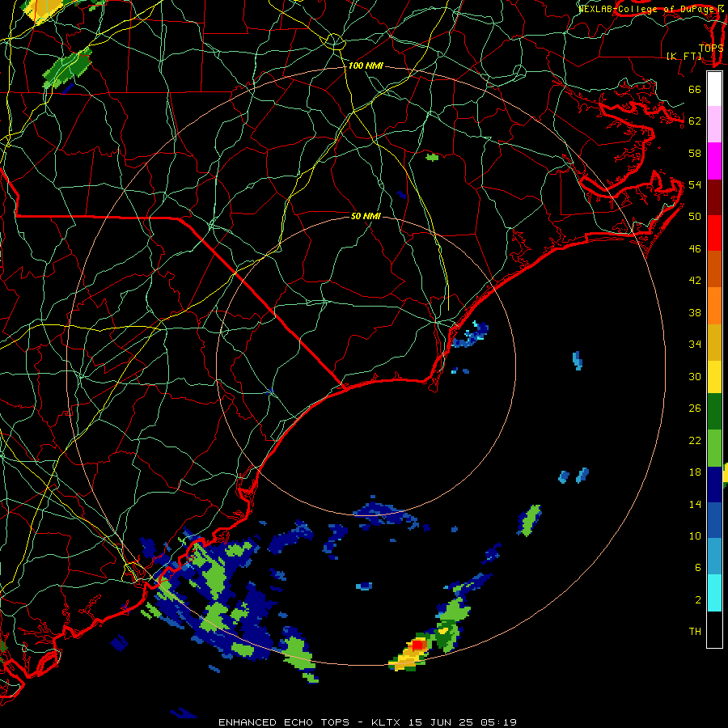The image size is (728, 728).
Task: Click the sky blue legend swatch
Action: [x=714, y=557]
